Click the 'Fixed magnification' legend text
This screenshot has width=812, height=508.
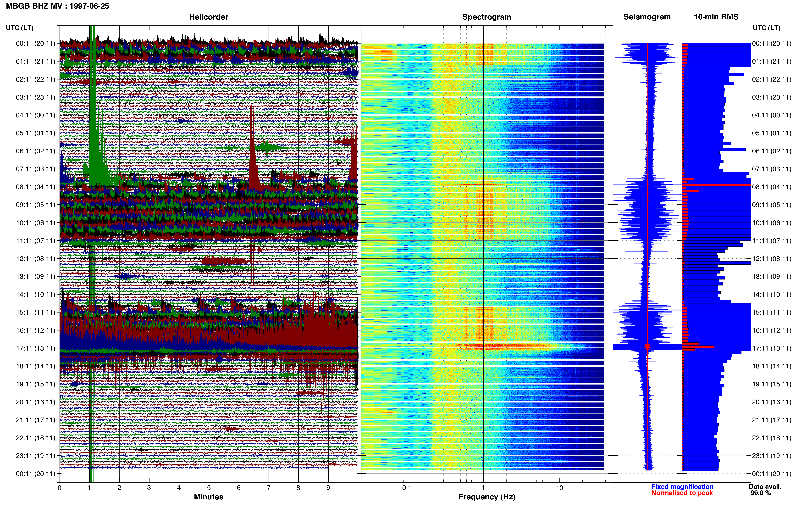pyautogui.click(x=682, y=486)
